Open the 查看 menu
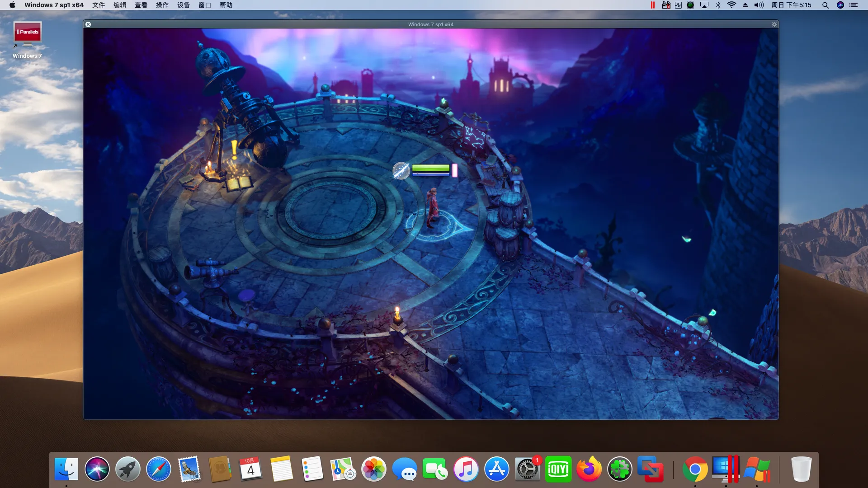 tap(141, 5)
